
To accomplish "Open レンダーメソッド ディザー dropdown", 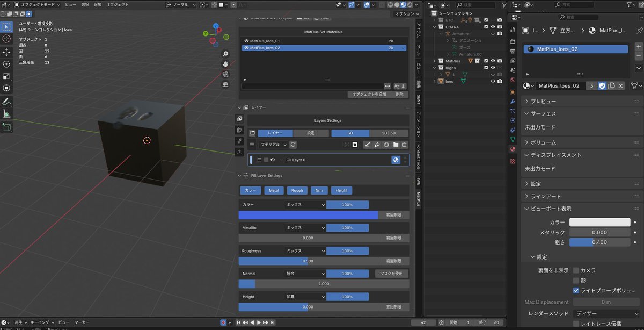I will pos(606,313).
